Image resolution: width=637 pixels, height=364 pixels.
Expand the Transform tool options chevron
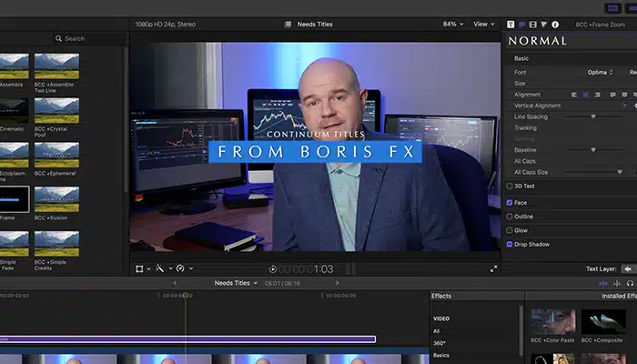148,269
